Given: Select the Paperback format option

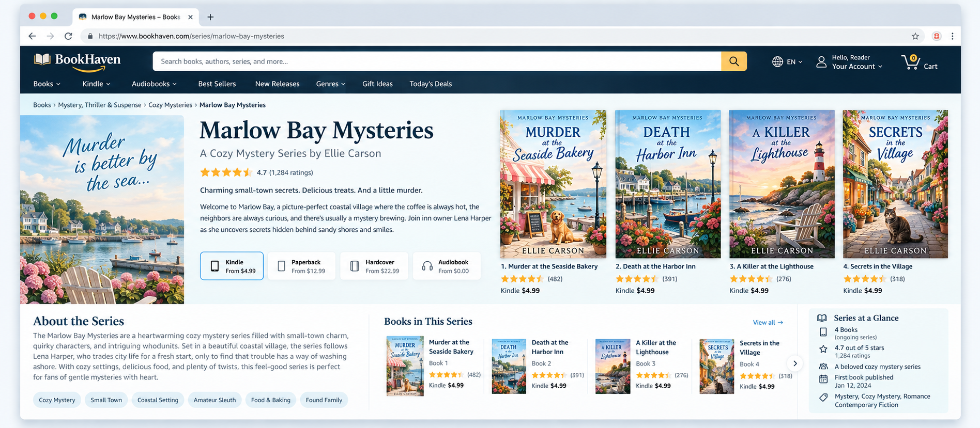Looking at the screenshot, I should point(302,266).
